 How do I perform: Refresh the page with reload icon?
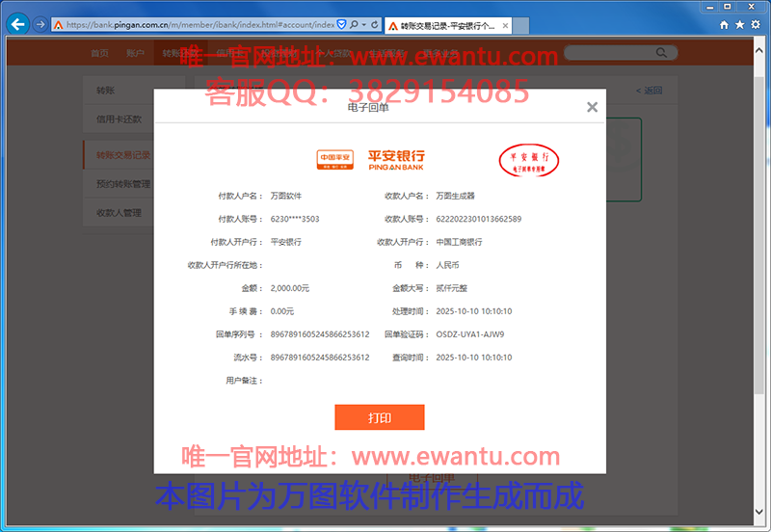click(x=375, y=24)
